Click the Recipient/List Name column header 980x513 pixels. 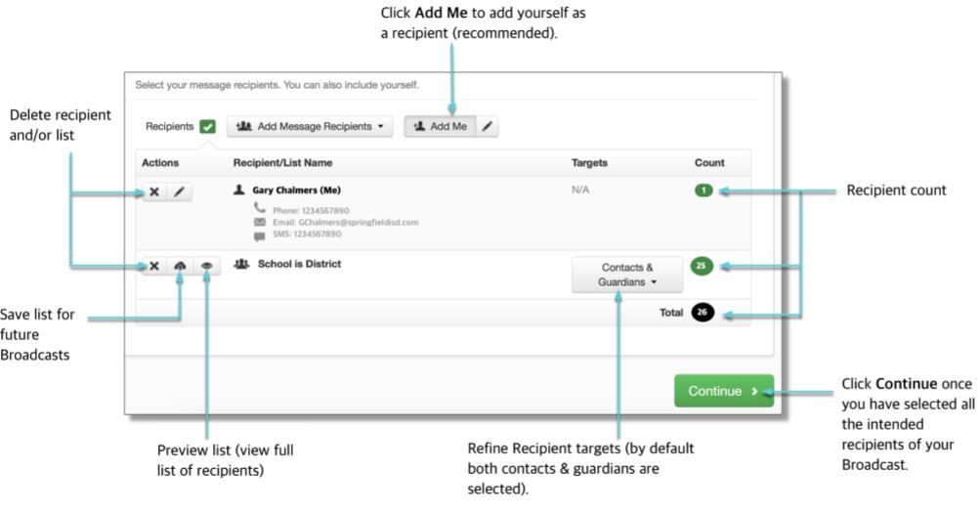[x=282, y=162]
